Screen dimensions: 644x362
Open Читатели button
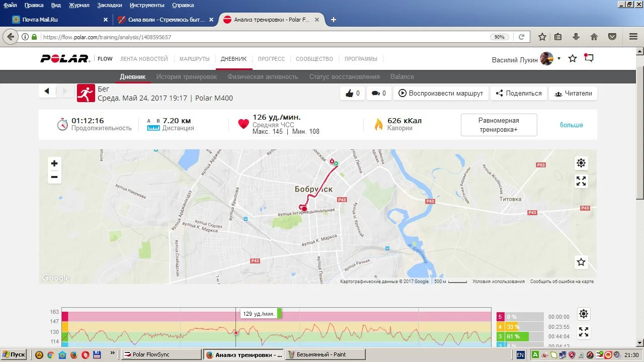click(x=573, y=93)
